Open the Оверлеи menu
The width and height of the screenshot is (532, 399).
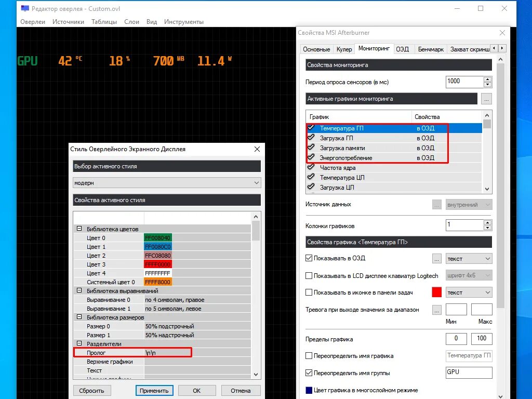[x=33, y=22]
